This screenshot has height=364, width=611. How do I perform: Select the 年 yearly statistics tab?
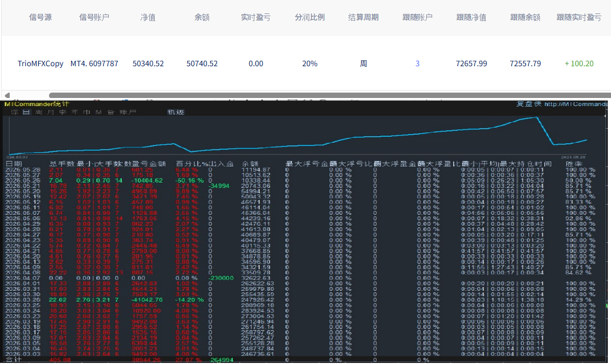click(x=75, y=112)
